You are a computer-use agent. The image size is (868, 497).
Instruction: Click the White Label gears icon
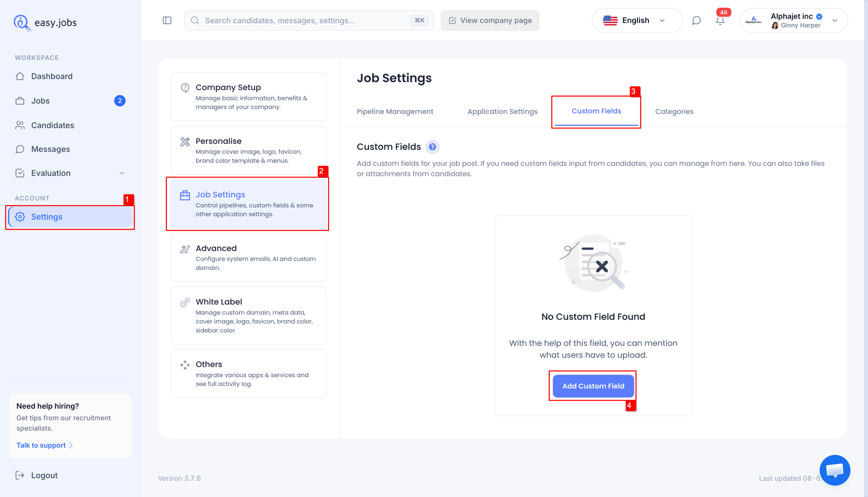(x=185, y=302)
